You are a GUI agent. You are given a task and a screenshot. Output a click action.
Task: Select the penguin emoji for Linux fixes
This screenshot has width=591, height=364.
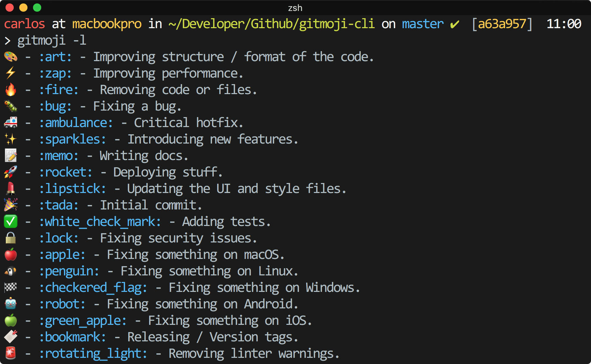(x=10, y=271)
